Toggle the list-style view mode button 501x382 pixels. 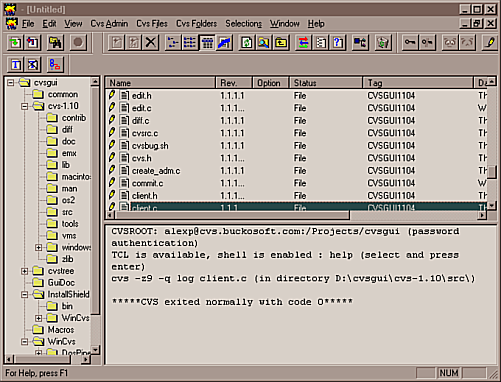click(190, 42)
